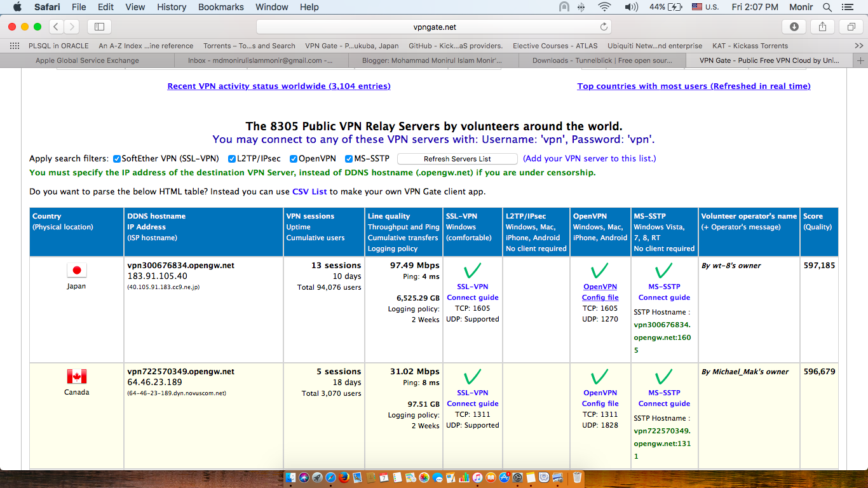Click hostname vpn300676834.opengw.net in Japan row
Screen dimensions: 868x488
[180, 266]
